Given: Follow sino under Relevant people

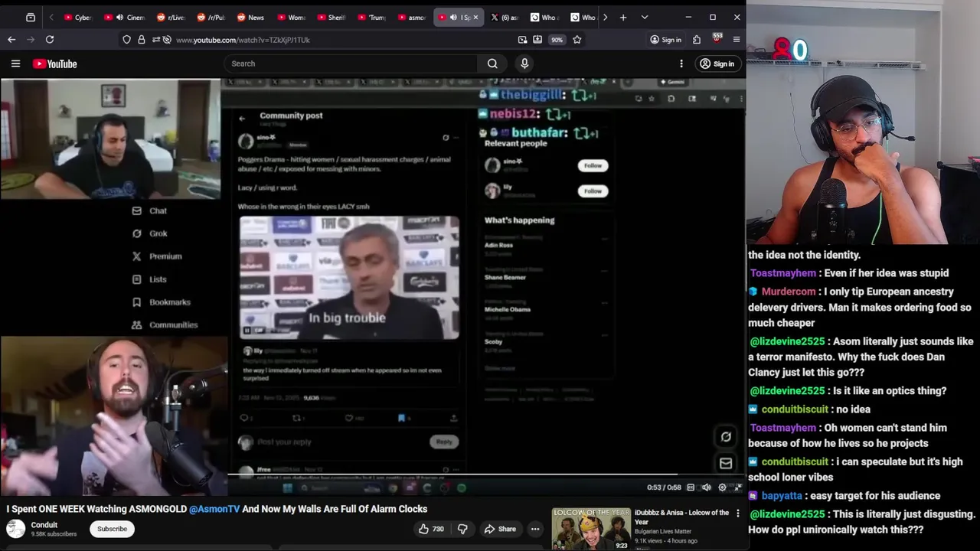Looking at the screenshot, I should click(x=593, y=165).
